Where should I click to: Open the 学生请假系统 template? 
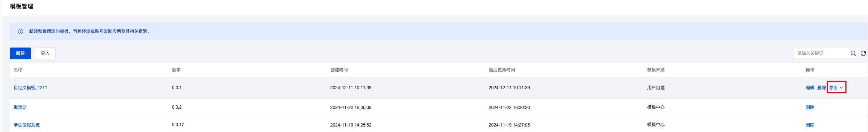pyautogui.click(x=27, y=125)
